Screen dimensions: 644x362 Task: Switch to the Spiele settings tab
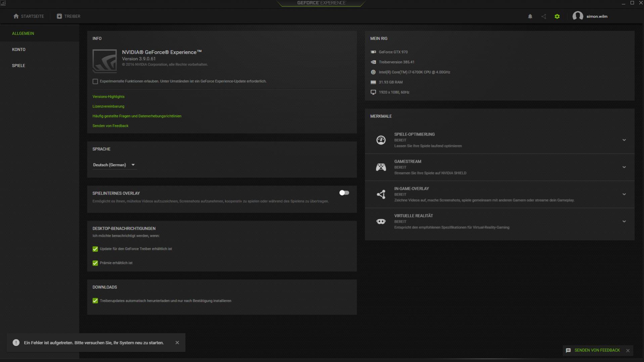coord(40,66)
